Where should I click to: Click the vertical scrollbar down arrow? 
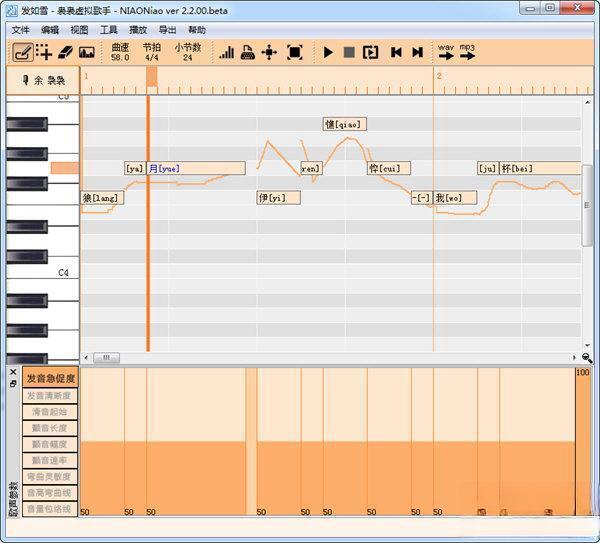[x=587, y=345]
